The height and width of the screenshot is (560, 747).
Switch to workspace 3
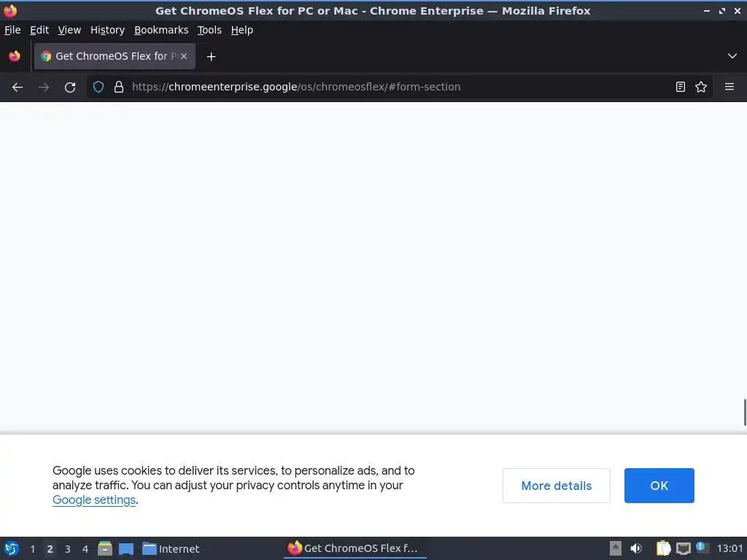tap(68, 549)
